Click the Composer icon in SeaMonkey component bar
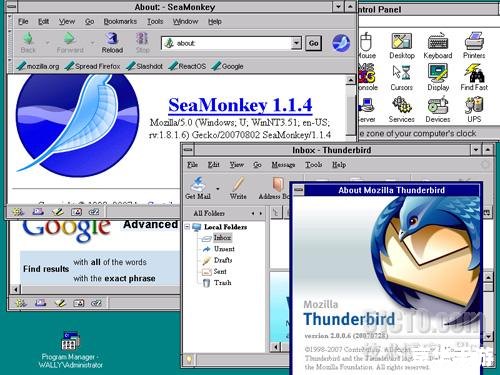The width and height of the screenshot is (500, 375). [57, 212]
